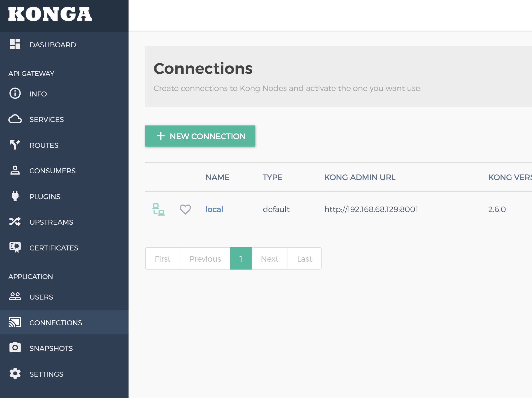Open the local connection link
Screen dimensions: 532x398
[x=214, y=209]
